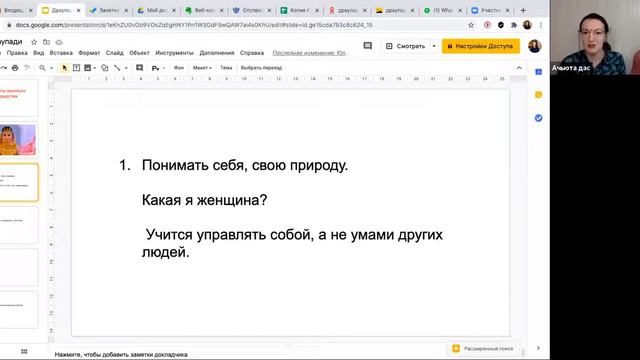Select the first slide thumbnail with red title

coord(18,98)
